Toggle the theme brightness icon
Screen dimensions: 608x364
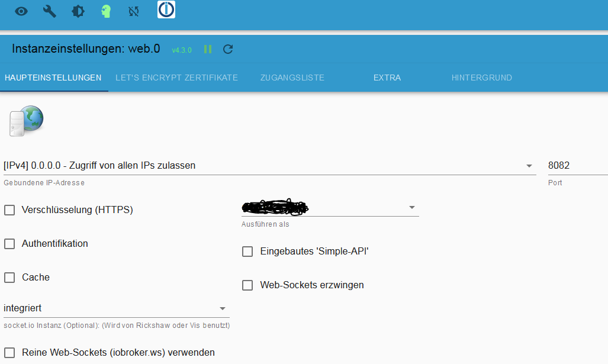click(78, 11)
